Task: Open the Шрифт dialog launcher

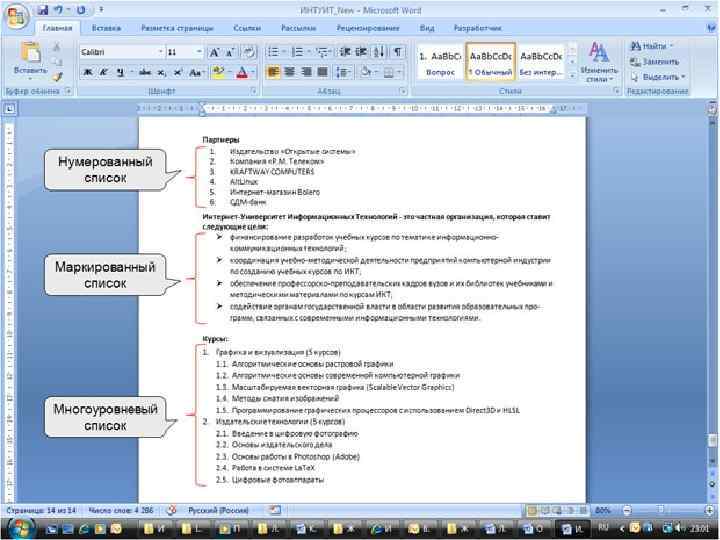Action: point(253,91)
